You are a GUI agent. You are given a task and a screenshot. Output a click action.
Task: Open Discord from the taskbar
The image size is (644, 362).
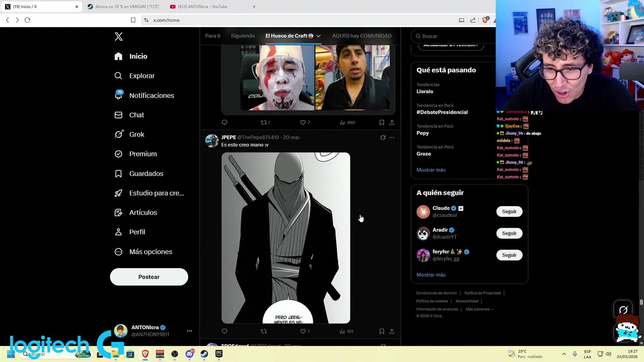190,354
